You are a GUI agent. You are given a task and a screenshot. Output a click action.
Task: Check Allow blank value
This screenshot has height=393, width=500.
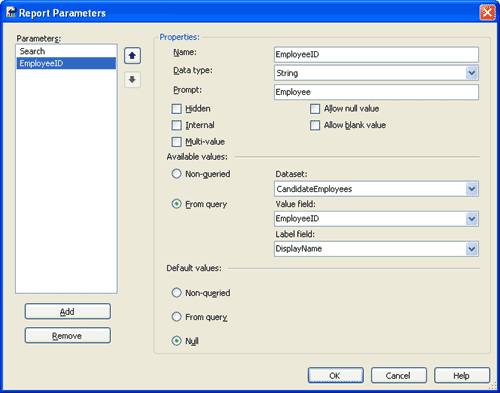[315, 125]
